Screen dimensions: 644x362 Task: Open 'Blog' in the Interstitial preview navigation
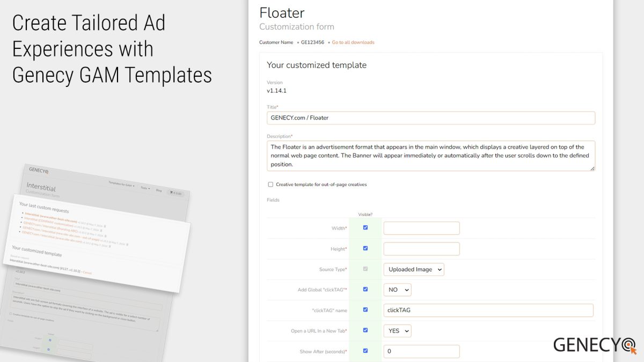point(159,190)
